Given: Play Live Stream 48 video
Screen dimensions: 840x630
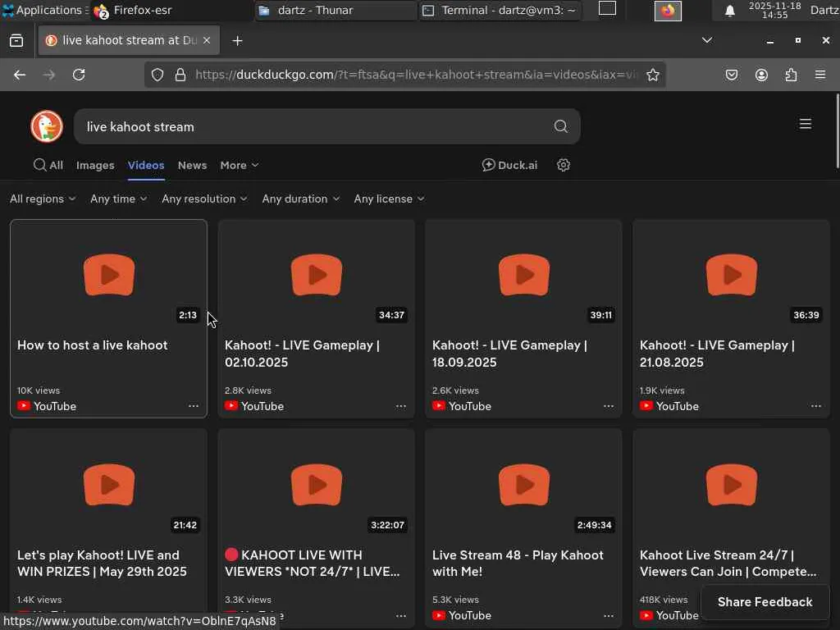Looking at the screenshot, I should [x=524, y=485].
